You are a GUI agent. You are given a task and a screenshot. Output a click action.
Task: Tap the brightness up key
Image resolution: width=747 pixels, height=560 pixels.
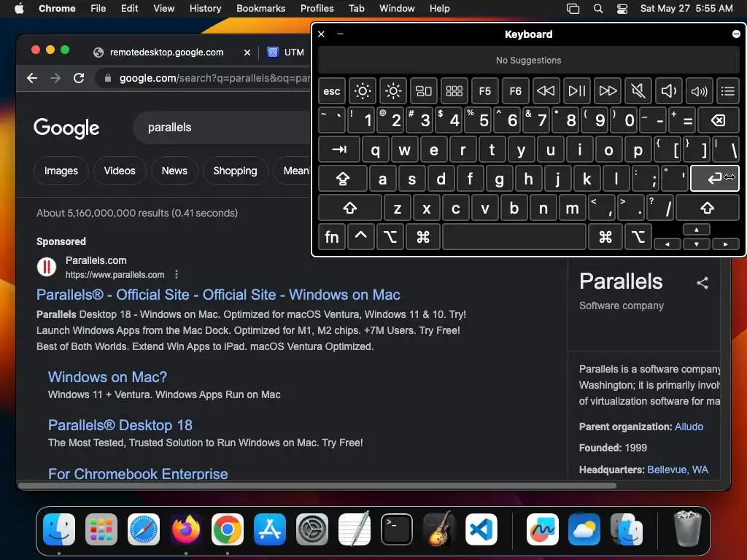(x=393, y=91)
